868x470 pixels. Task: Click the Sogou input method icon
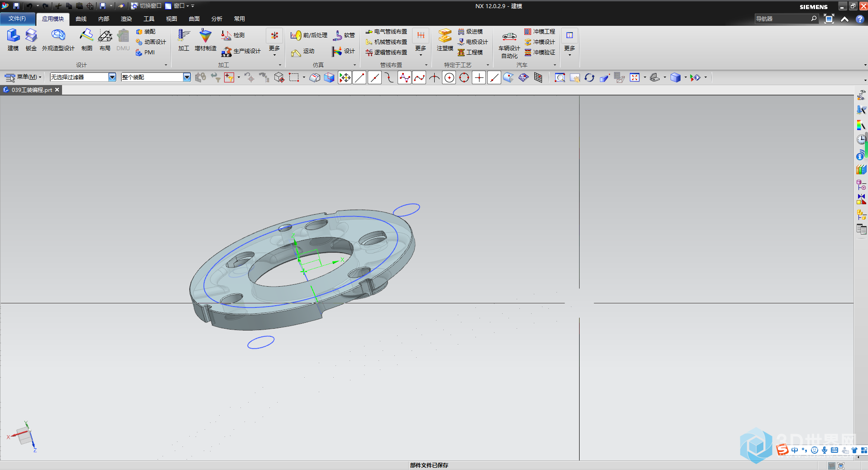click(x=782, y=450)
